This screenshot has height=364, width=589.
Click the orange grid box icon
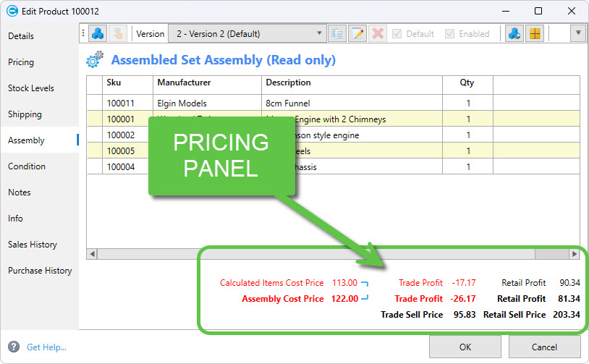[x=534, y=34]
